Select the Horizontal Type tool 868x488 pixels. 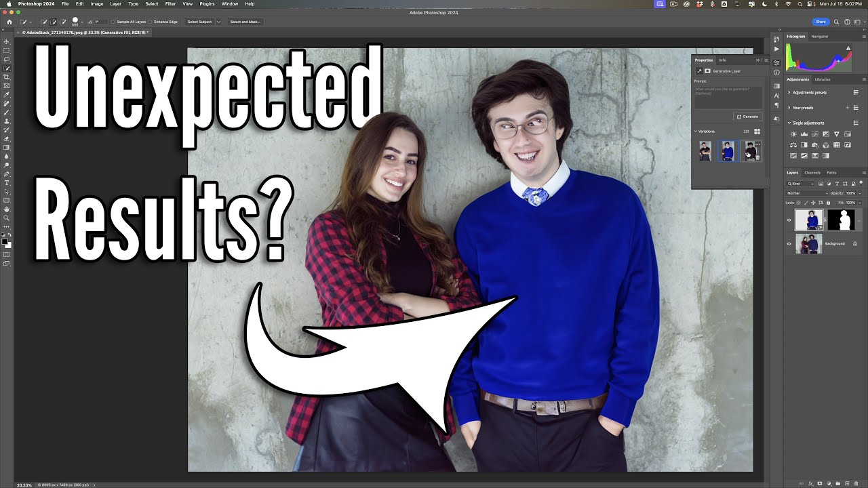pyautogui.click(x=7, y=183)
